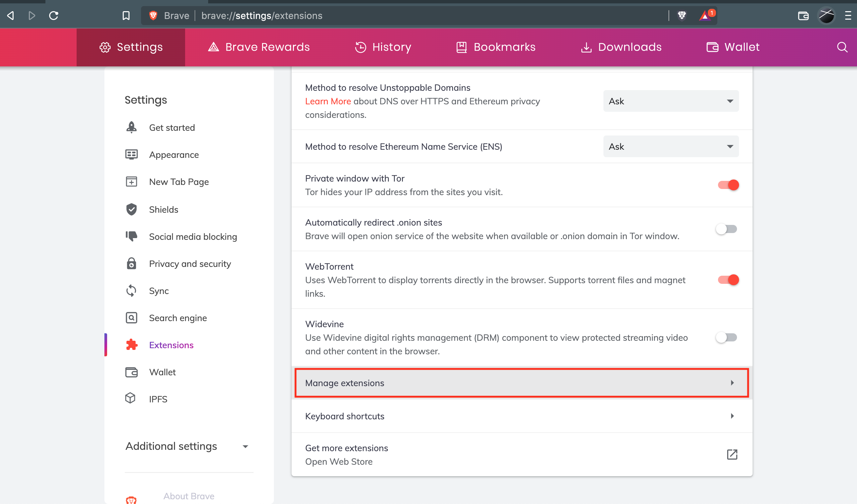Follow the Learn More link about DNS
The image size is (857, 504).
click(328, 101)
